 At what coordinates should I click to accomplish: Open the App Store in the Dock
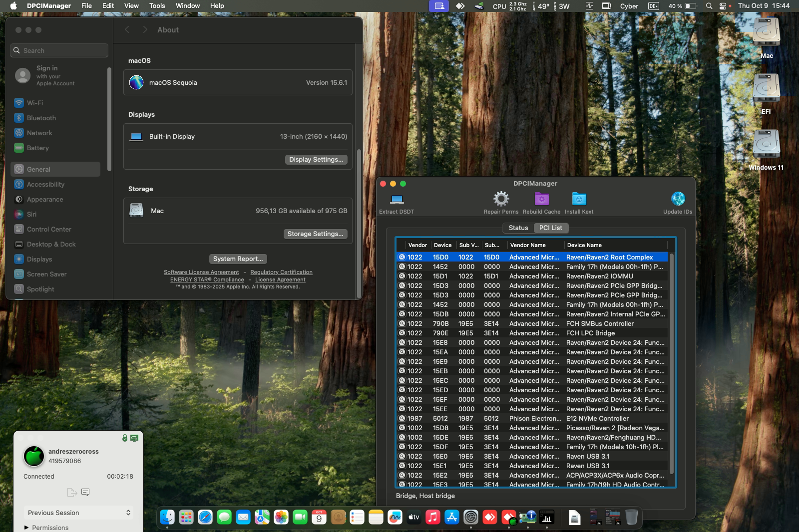[x=452, y=518]
